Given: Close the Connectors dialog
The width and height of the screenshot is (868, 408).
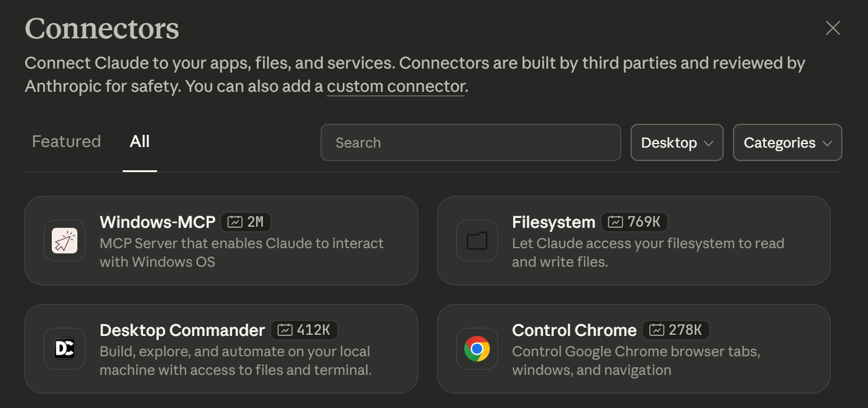Looking at the screenshot, I should (x=833, y=28).
